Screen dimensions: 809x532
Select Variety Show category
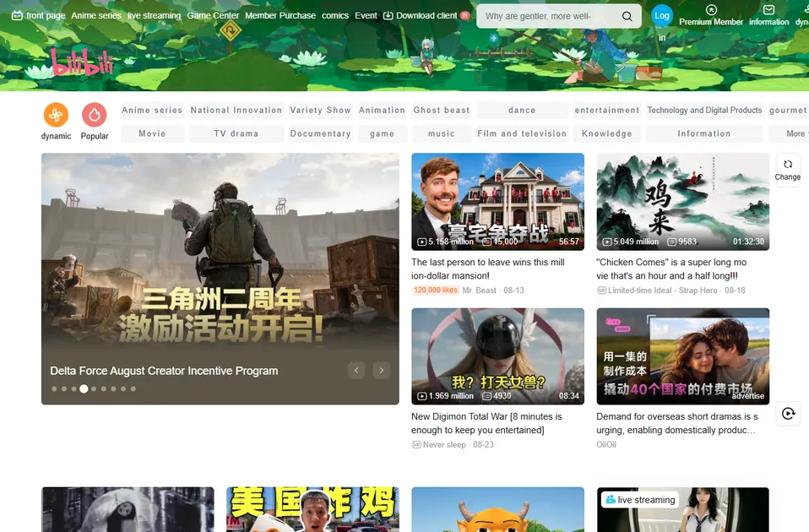(320, 110)
